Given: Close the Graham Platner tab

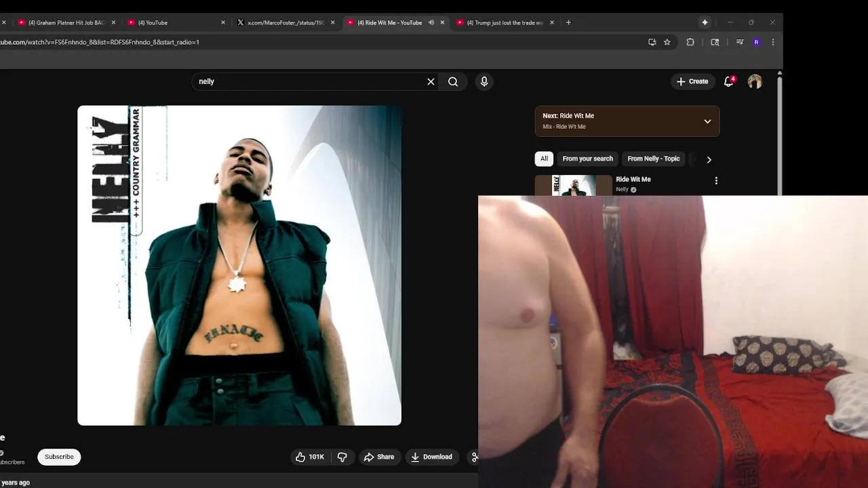Looking at the screenshot, I should [113, 22].
